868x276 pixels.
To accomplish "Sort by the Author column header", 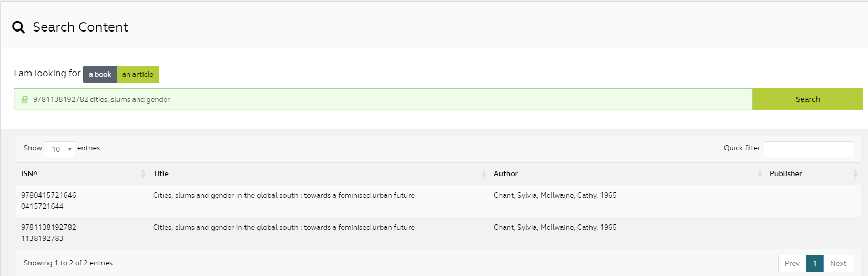I will point(506,173).
